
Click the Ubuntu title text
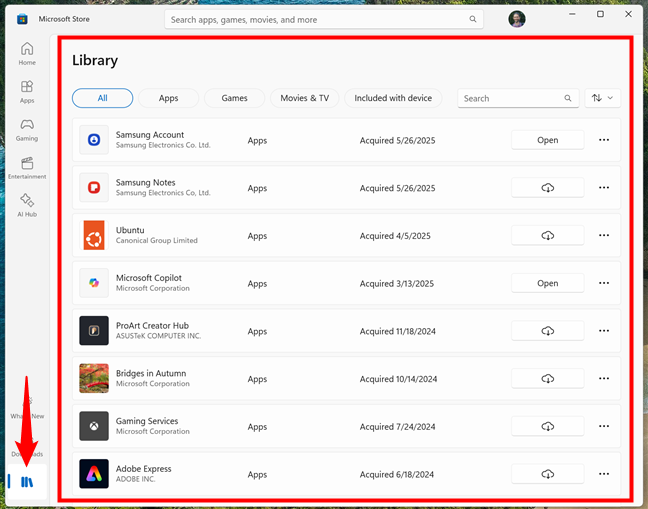click(130, 230)
